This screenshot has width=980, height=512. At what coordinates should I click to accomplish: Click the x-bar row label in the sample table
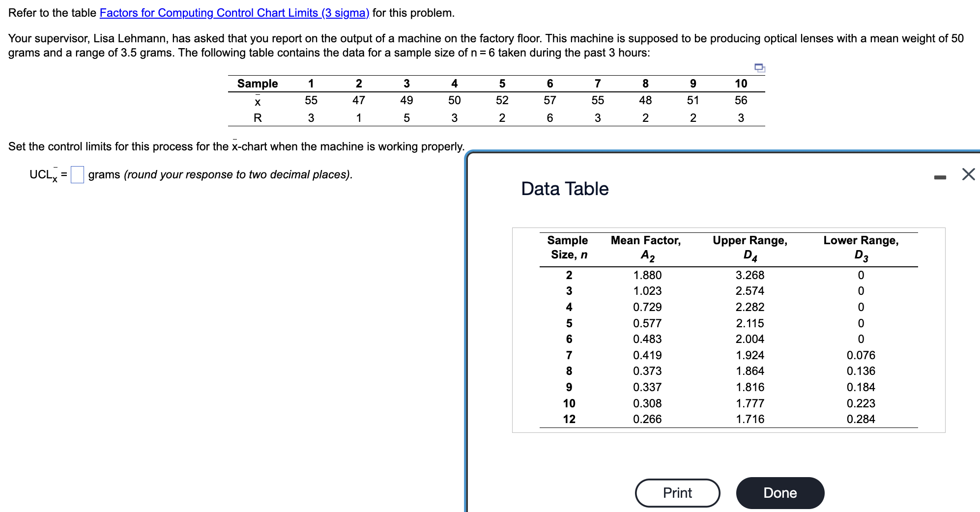pos(258,101)
